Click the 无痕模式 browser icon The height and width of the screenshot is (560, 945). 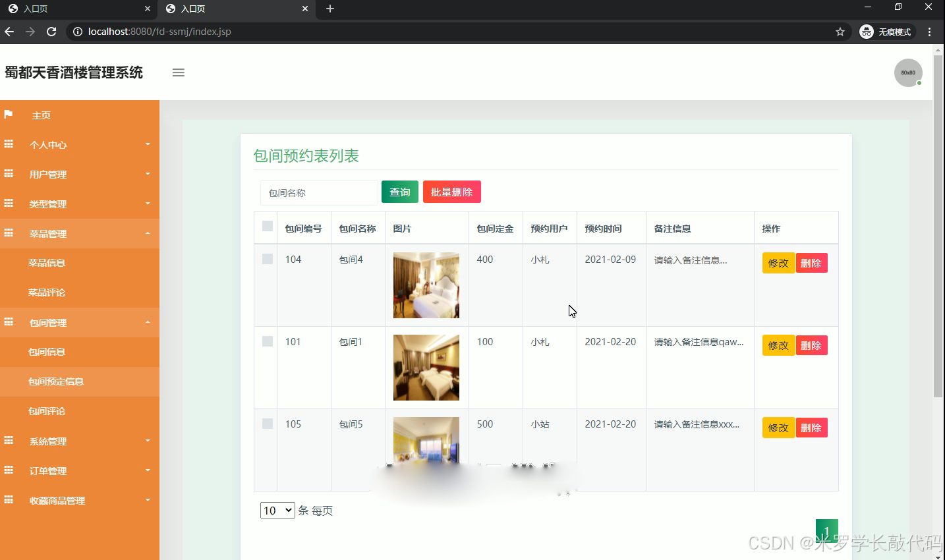[x=866, y=31]
